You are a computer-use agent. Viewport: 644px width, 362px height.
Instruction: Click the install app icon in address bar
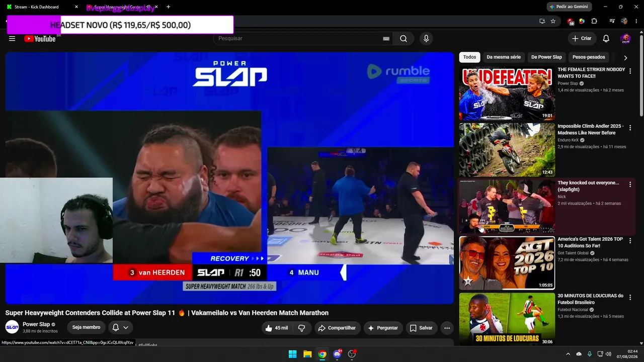tap(542, 21)
